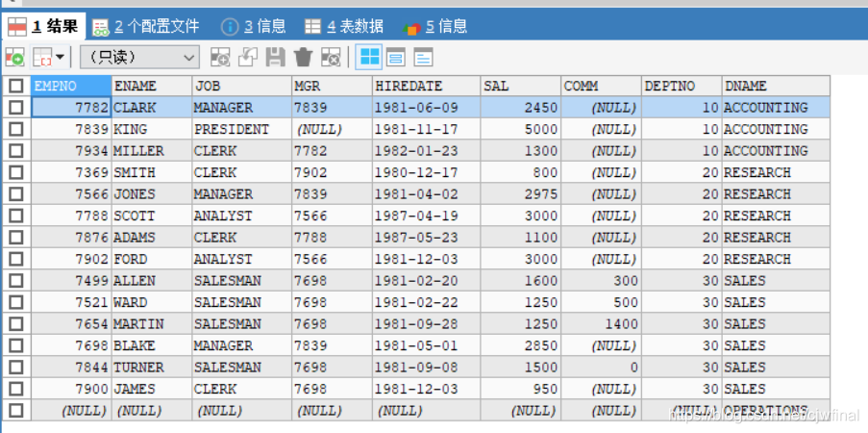Click the profiles tab icon
The height and width of the screenshot is (433, 868).
[101, 27]
